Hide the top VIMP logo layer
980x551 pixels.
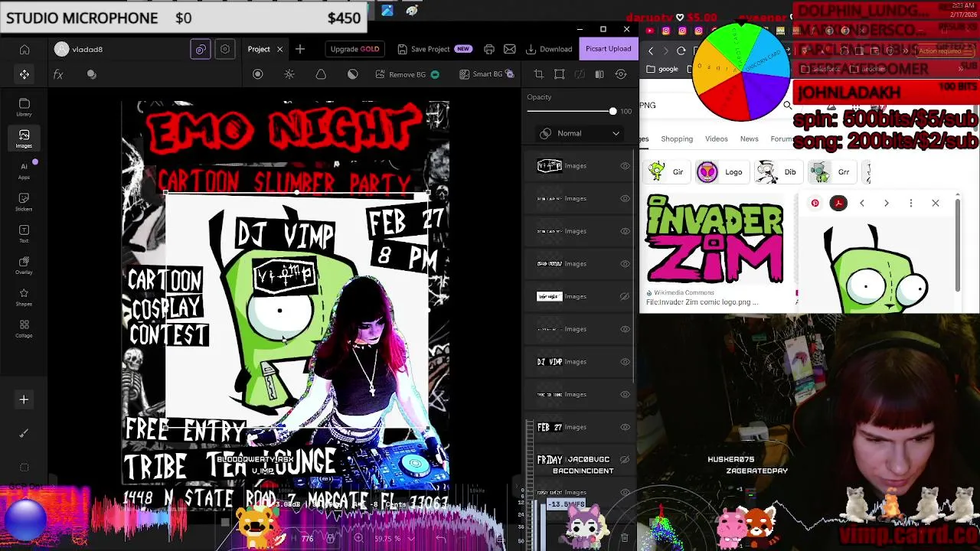point(625,166)
